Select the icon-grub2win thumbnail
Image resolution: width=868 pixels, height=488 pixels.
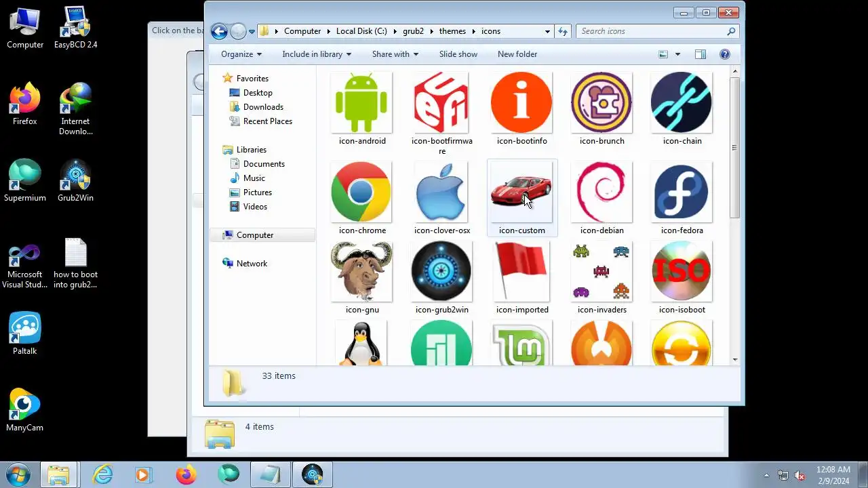click(441, 272)
